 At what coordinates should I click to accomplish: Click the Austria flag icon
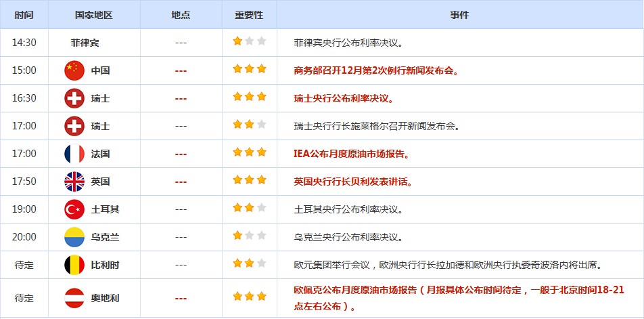pos(74,297)
